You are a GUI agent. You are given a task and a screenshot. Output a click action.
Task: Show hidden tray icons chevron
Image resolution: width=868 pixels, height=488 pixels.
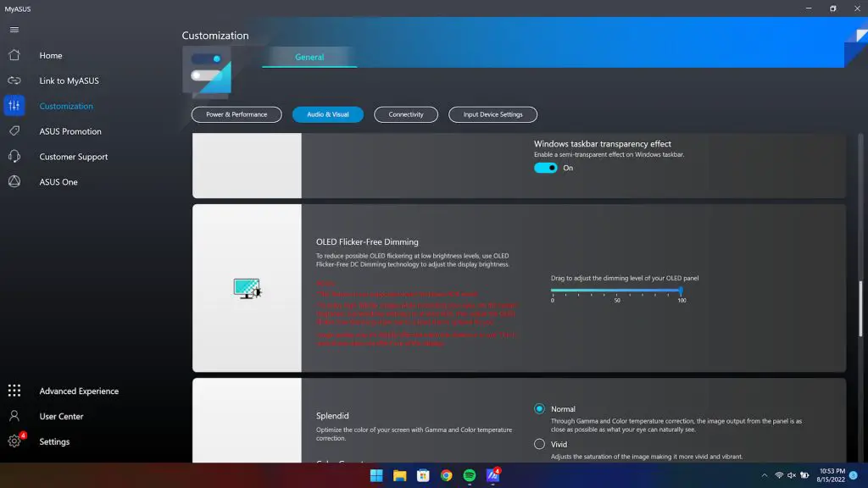[765, 475]
